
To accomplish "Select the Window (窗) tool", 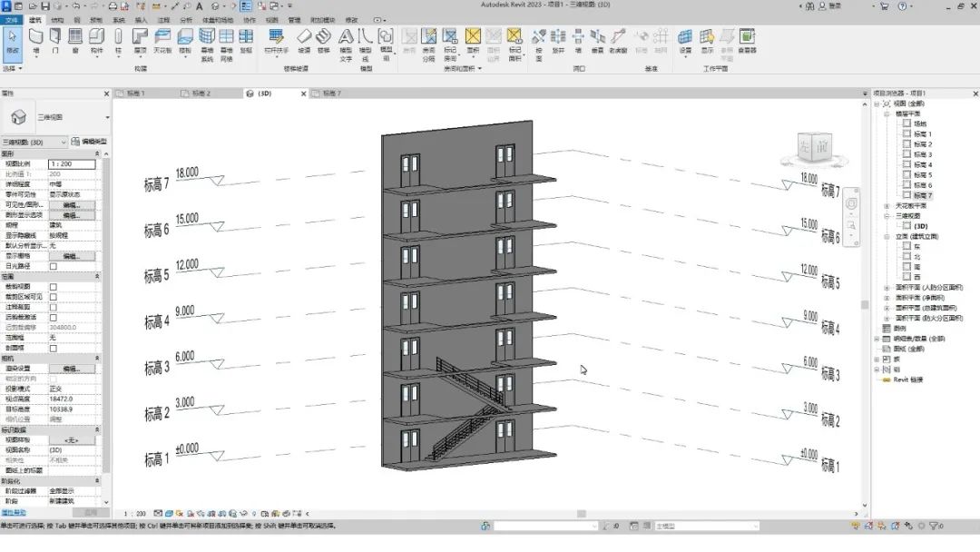I will click(x=75, y=41).
